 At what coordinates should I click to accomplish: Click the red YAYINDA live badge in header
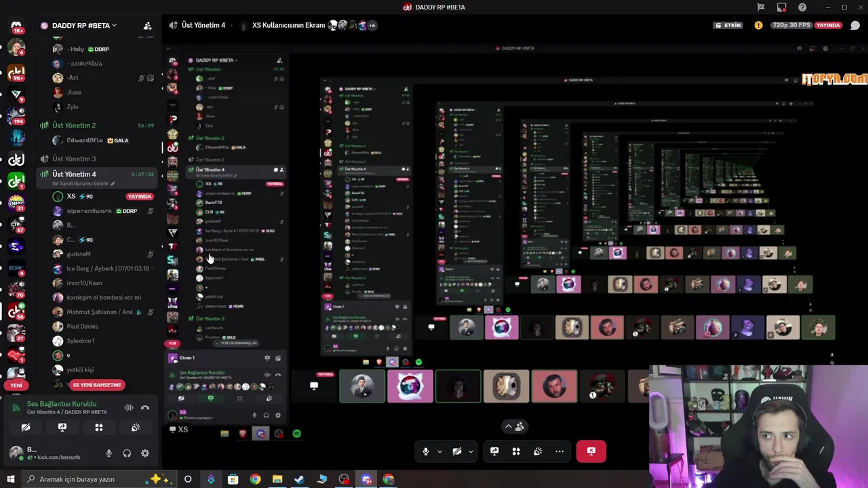click(x=828, y=25)
